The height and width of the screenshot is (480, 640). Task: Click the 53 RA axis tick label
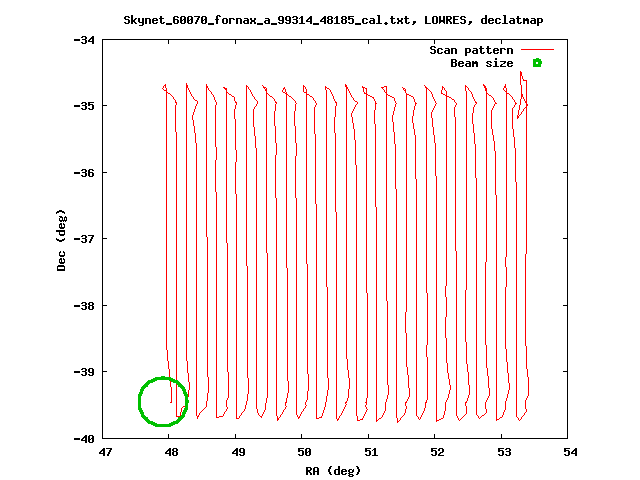[504, 452]
